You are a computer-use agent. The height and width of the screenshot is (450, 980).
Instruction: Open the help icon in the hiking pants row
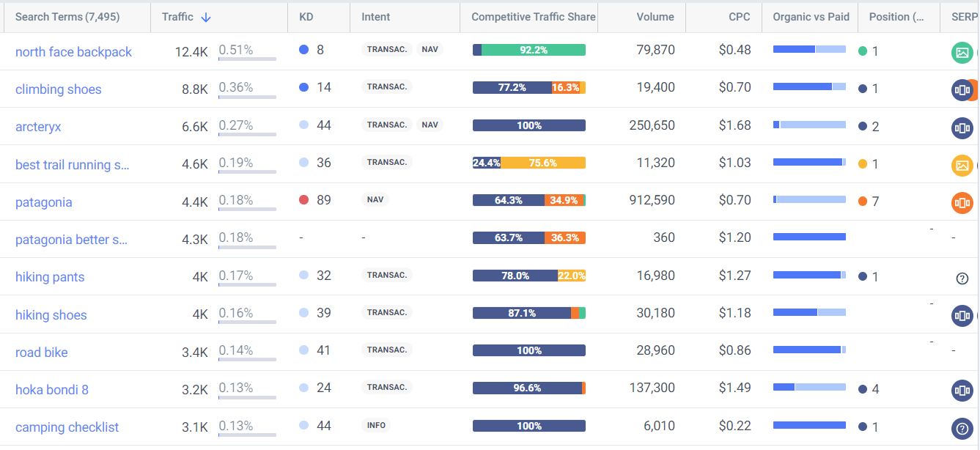click(962, 277)
